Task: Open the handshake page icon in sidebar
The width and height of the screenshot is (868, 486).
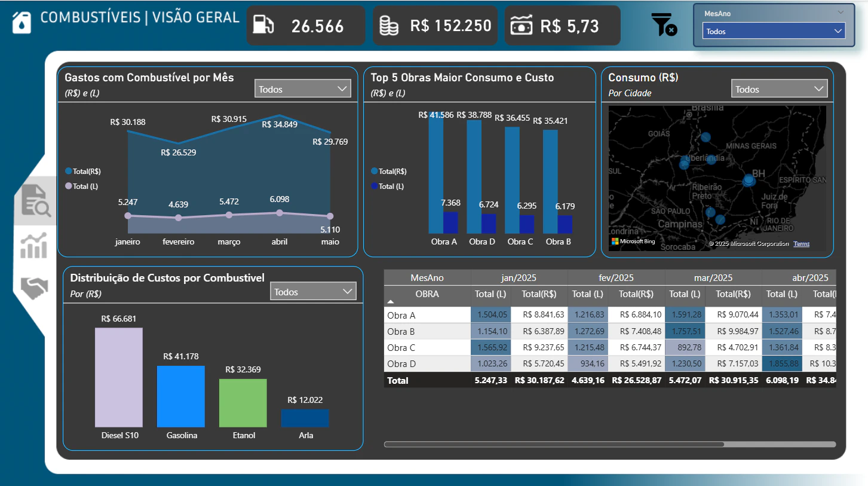Action: (35, 288)
